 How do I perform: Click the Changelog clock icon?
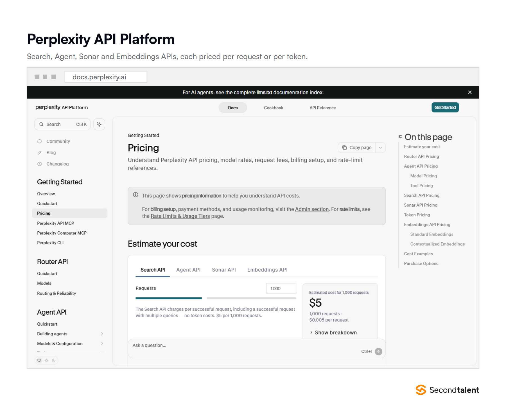point(40,164)
